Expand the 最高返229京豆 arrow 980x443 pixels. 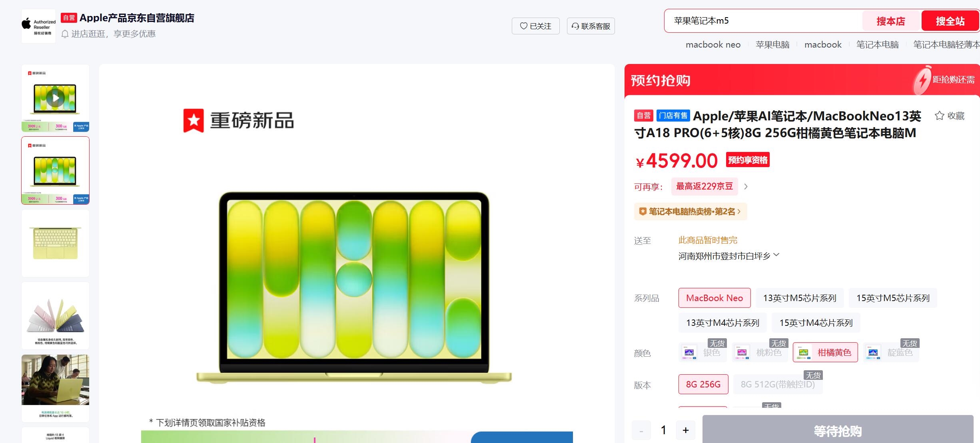[x=746, y=187]
